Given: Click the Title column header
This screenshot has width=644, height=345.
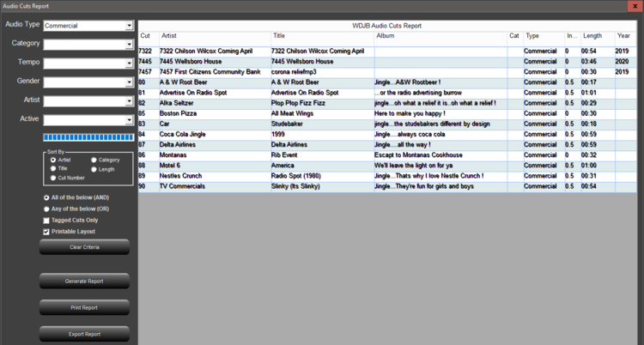Looking at the screenshot, I should click(323, 37).
